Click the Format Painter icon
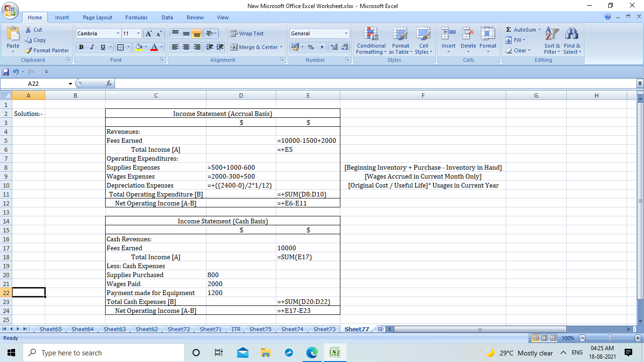644x362 pixels. point(29,50)
